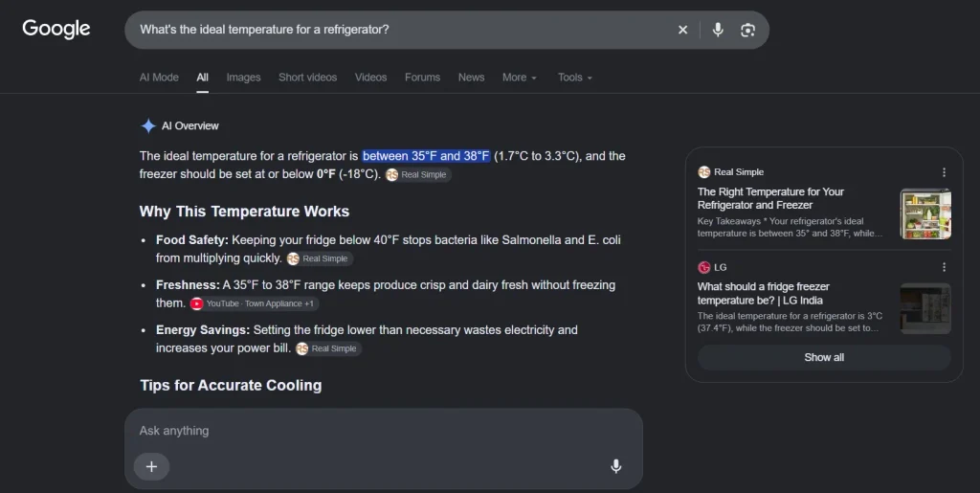Click the plus button in Ask anything box

tap(151, 467)
